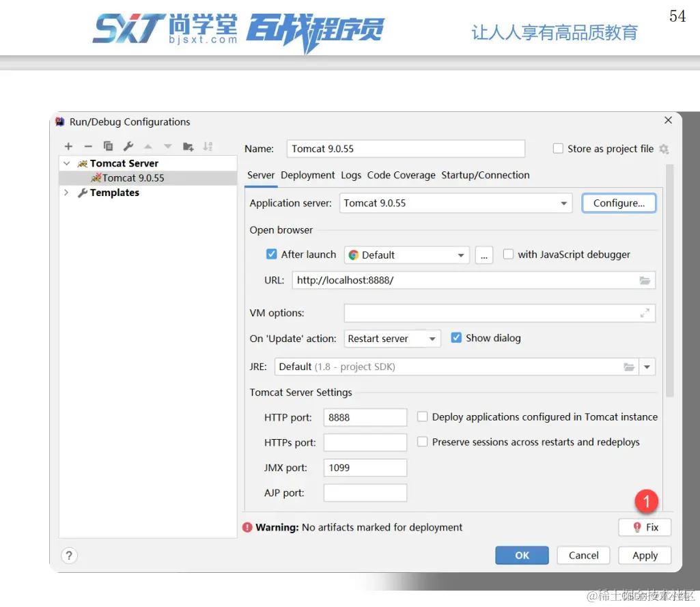Image resolution: width=700 pixels, height=607 pixels.
Task: Click Fix button for warning
Action: [645, 527]
